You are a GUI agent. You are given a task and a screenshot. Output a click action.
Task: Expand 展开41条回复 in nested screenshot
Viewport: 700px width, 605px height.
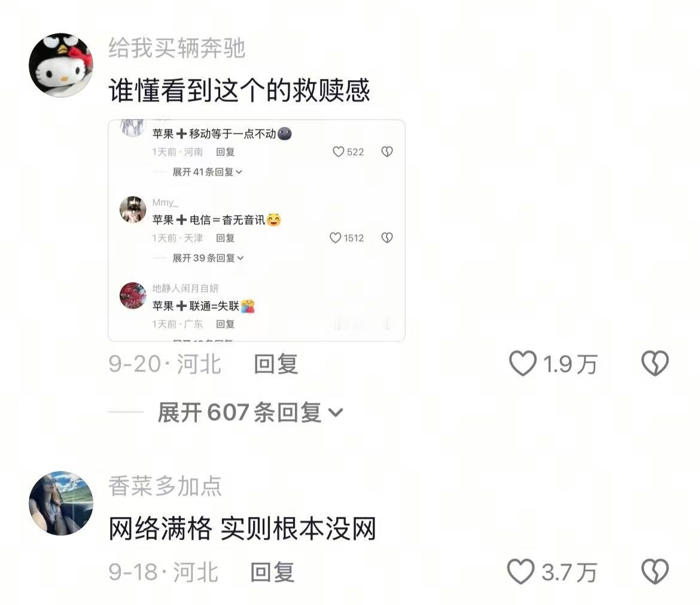208,172
